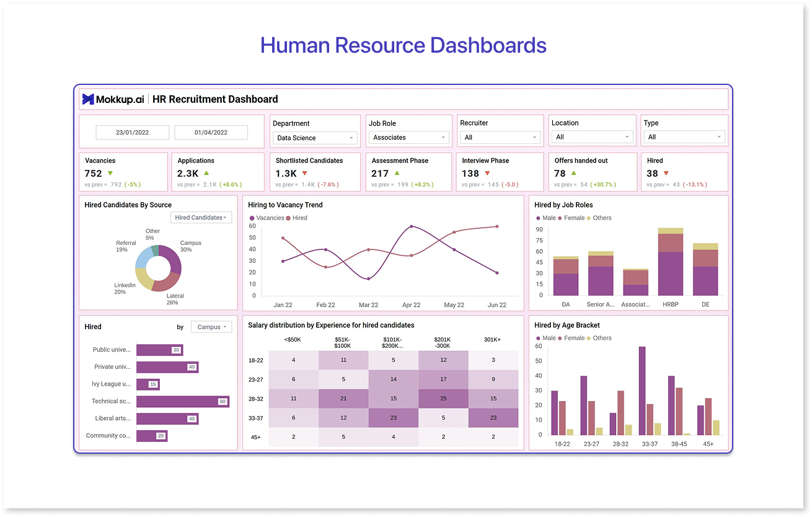Click the Technical sc... bar valued 60
This screenshot has height=517, width=812.
183,402
